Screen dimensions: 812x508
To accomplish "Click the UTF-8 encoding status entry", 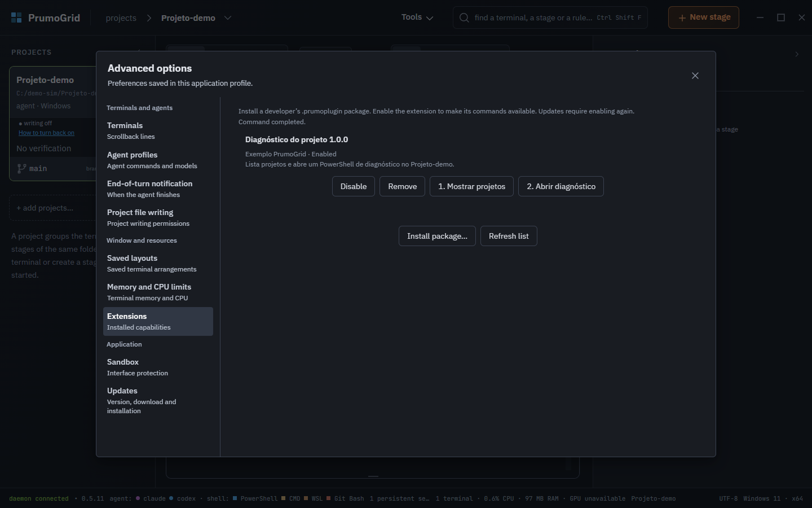I will point(728,498).
